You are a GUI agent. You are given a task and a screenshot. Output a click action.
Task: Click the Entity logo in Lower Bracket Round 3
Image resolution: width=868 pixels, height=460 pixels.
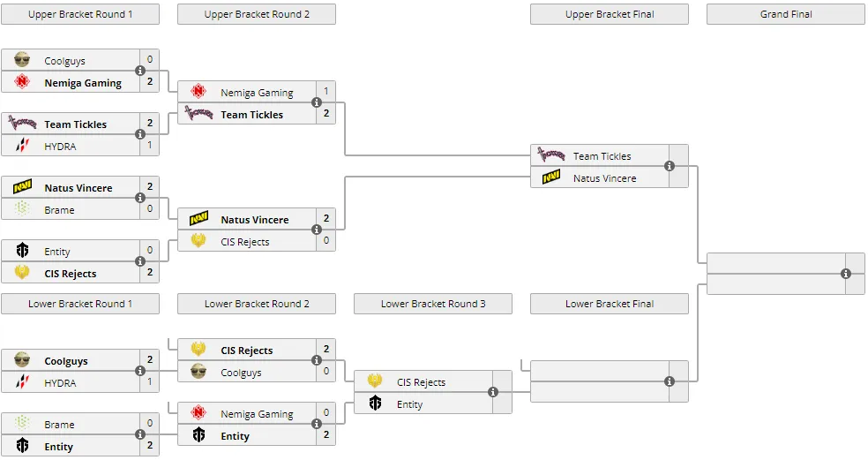pos(375,403)
